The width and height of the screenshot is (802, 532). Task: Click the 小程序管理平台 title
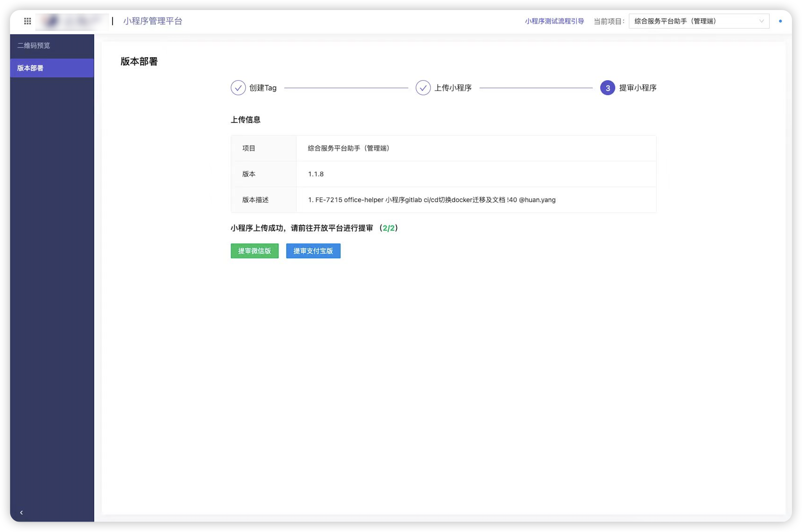(153, 21)
